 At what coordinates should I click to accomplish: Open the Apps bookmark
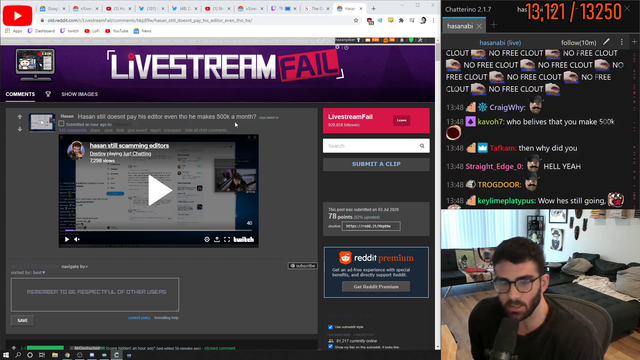13,31
